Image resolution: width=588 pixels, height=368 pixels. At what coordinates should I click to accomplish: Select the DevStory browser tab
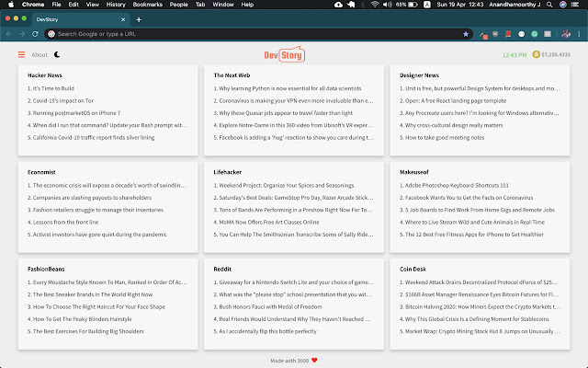[80, 19]
